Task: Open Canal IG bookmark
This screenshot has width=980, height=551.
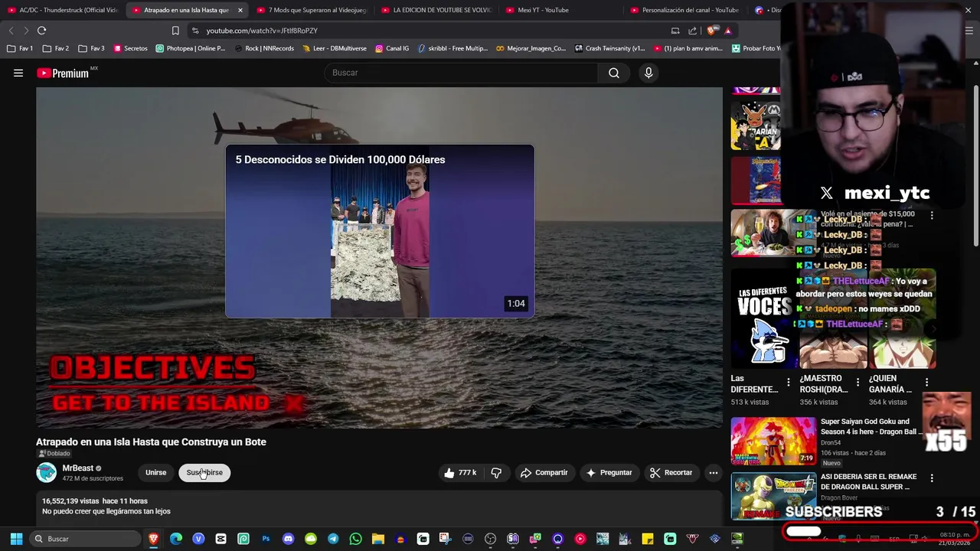Action: 392,48
